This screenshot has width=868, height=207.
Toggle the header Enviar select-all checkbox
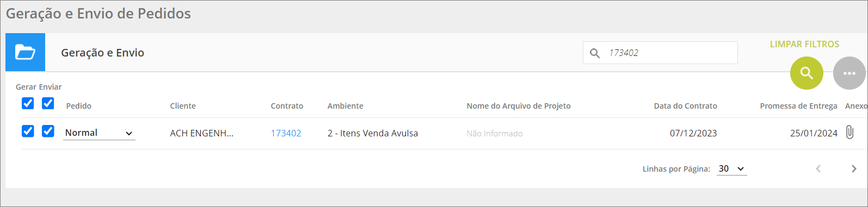48,103
